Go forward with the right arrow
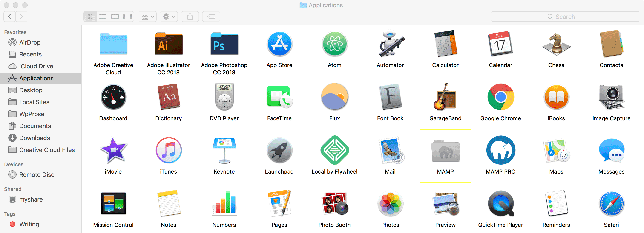This screenshot has height=233, width=644. (21, 17)
